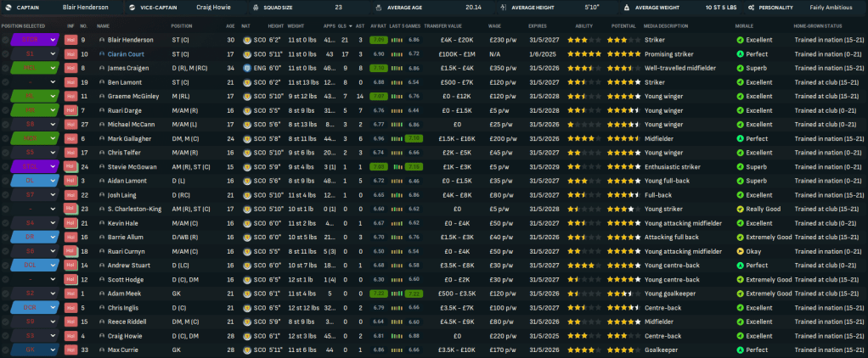Tick the selection circle for Ben Lamont

pos(6,82)
